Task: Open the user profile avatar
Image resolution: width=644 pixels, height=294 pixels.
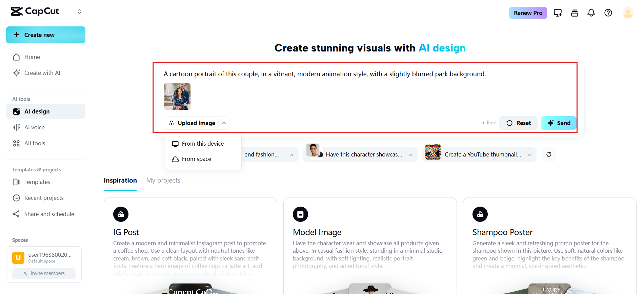Action: pyautogui.click(x=628, y=13)
